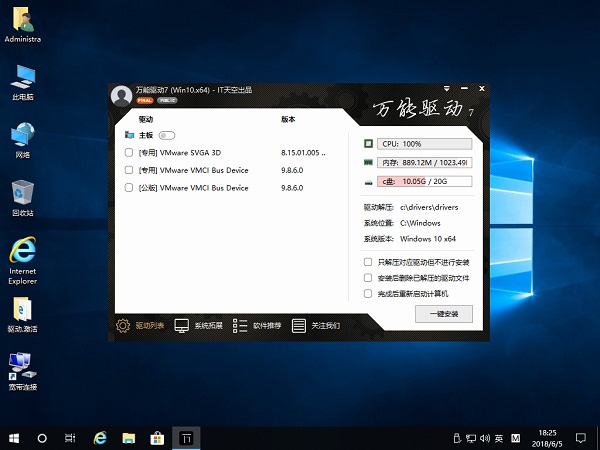Open the 回收站 Recycle Bin desktop icon

coord(22,193)
